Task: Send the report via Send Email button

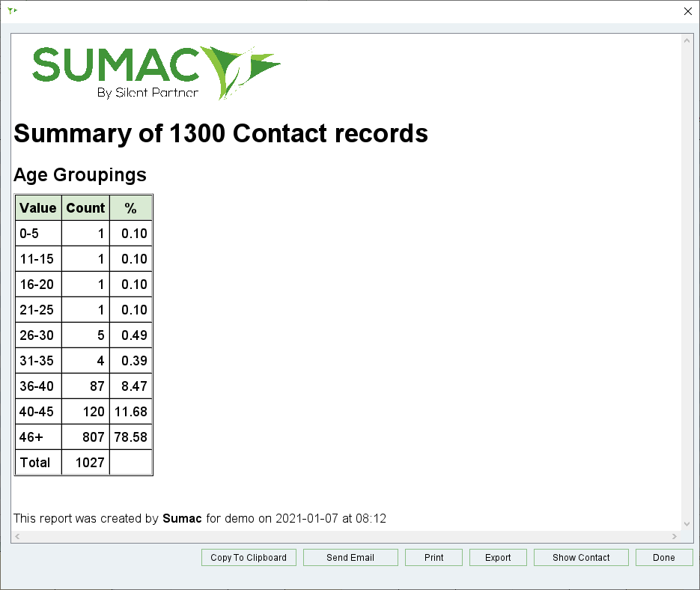Action: [x=350, y=557]
